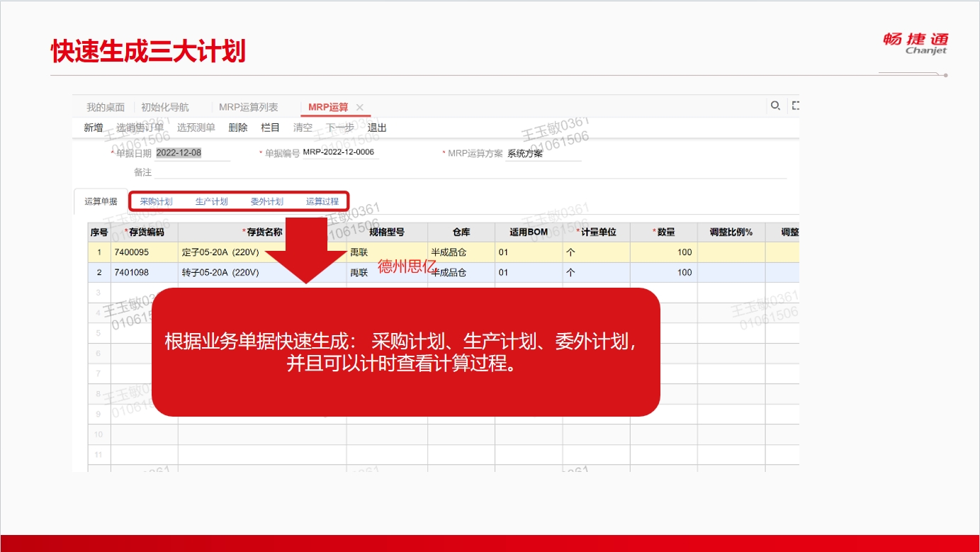Click 适用BOM 01 in row 7400095
Viewport: 980px width, 552px height.
(x=529, y=252)
